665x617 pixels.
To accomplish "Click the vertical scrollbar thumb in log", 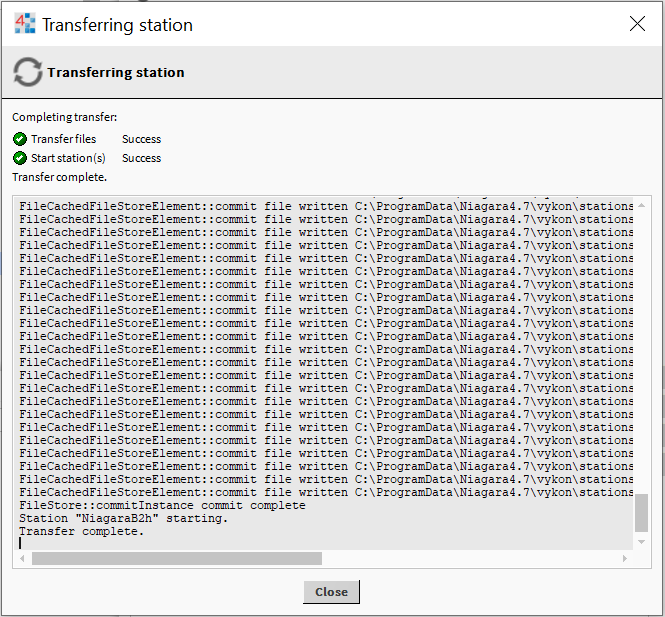I will (x=642, y=514).
